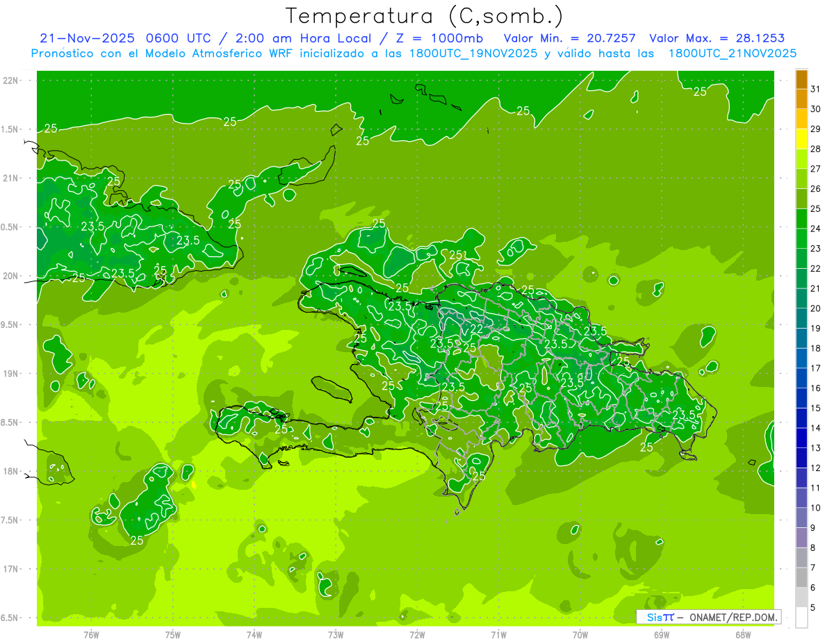The image size is (834, 644).
Task: Click the "72W" longitude axis label
Action: click(417, 634)
